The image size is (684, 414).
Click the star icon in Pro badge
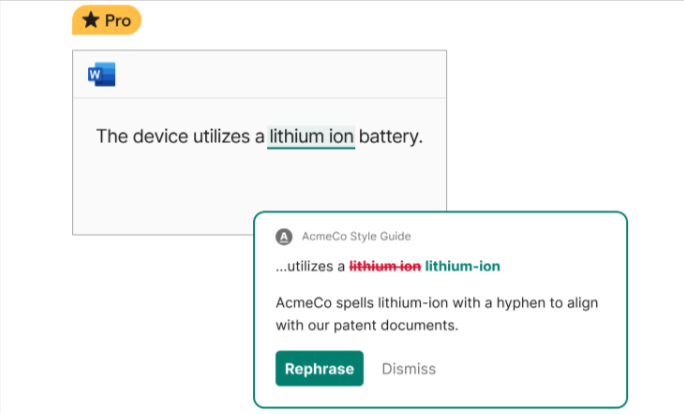pyautogui.click(x=91, y=20)
